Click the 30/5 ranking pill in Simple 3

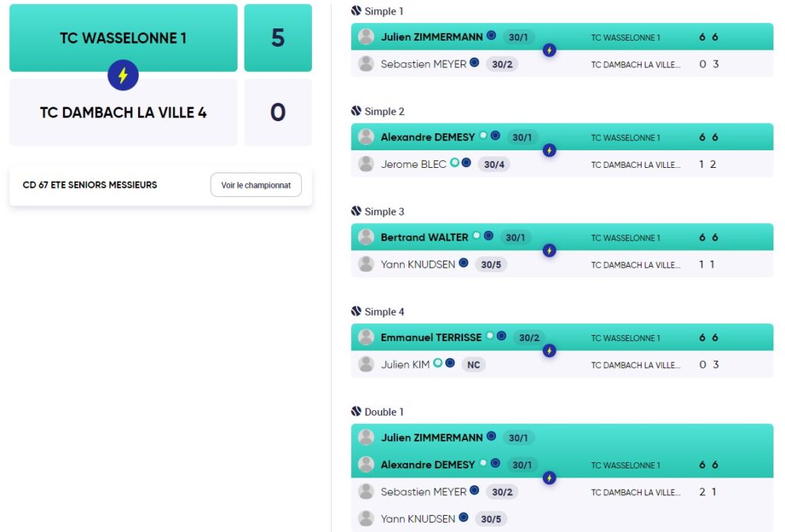pos(491,264)
